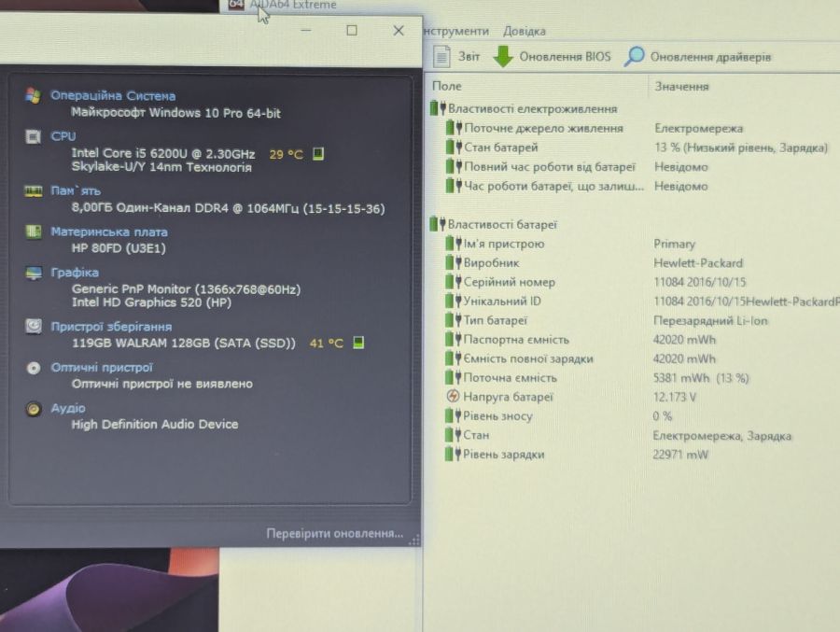Click the speaker icon beside Аудіо
The width and height of the screenshot is (840, 632).
[34, 409]
